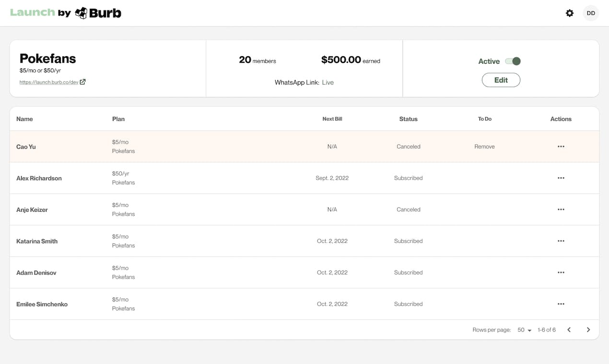This screenshot has height=364, width=609.
Task: Open actions menu for Katarina Smith
Action: [561, 241]
